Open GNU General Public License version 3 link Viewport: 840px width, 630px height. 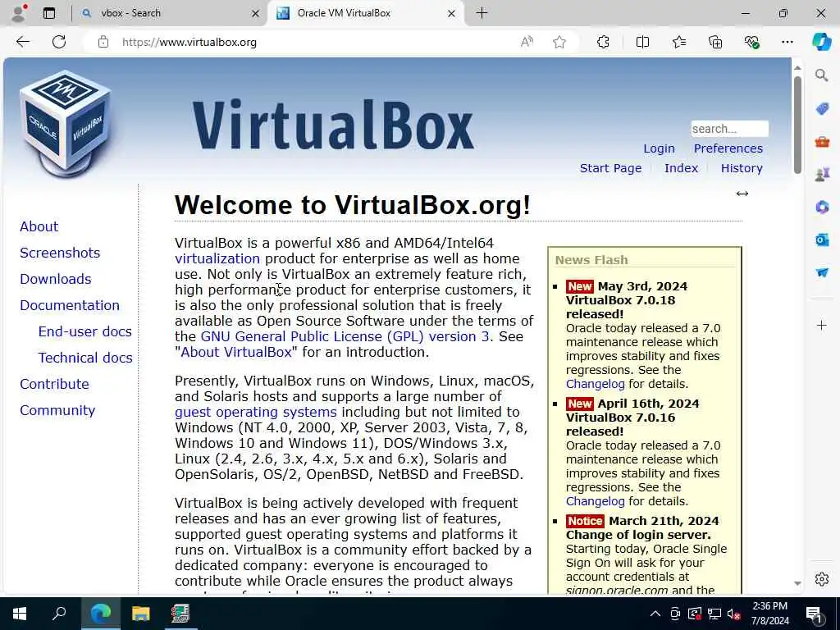tap(345, 336)
